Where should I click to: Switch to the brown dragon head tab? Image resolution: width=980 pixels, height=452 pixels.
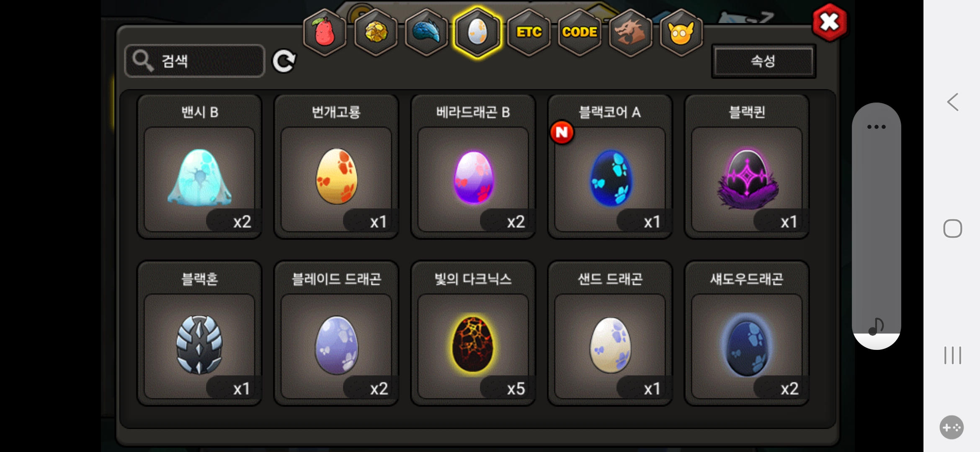pyautogui.click(x=630, y=33)
